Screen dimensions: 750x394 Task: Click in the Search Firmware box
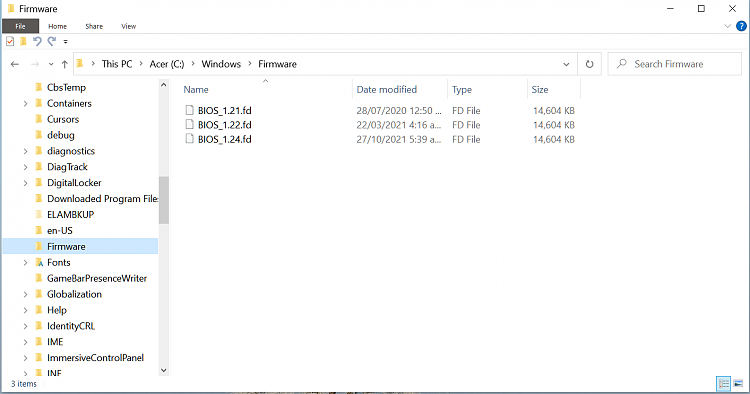click(674, 64)
